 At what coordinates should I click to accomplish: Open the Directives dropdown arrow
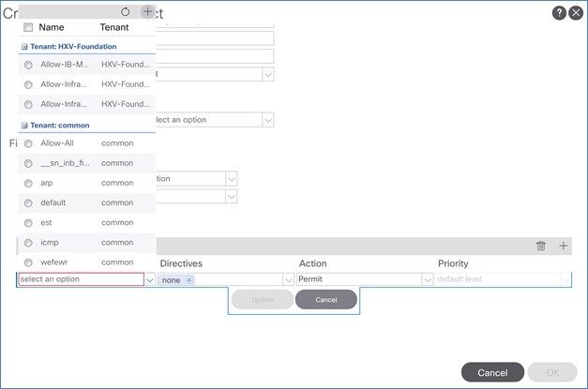coord(288,279)
